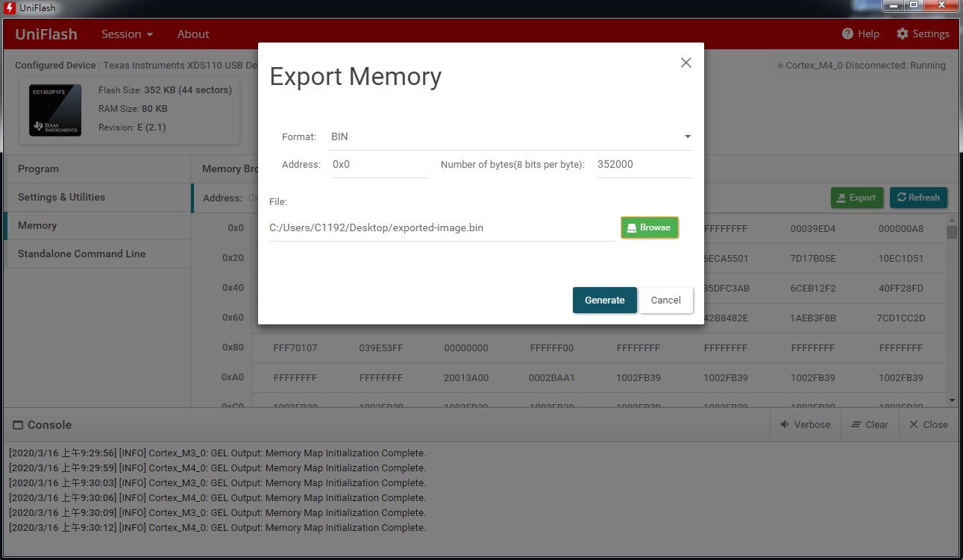Click the RAM Size 80 KB text
The width and height of the screenshot is (963, 560).
coord(133,109)
